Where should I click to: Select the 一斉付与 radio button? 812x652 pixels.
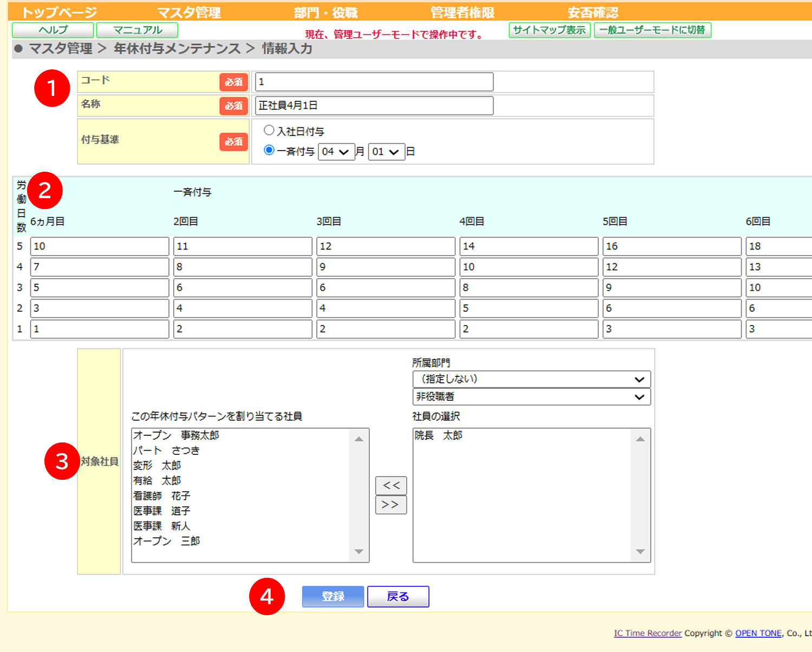269,150
